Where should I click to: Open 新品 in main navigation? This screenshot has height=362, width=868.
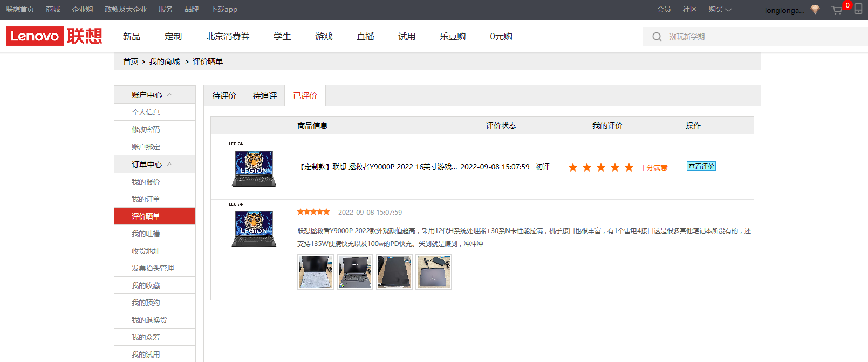pos(132,36)
